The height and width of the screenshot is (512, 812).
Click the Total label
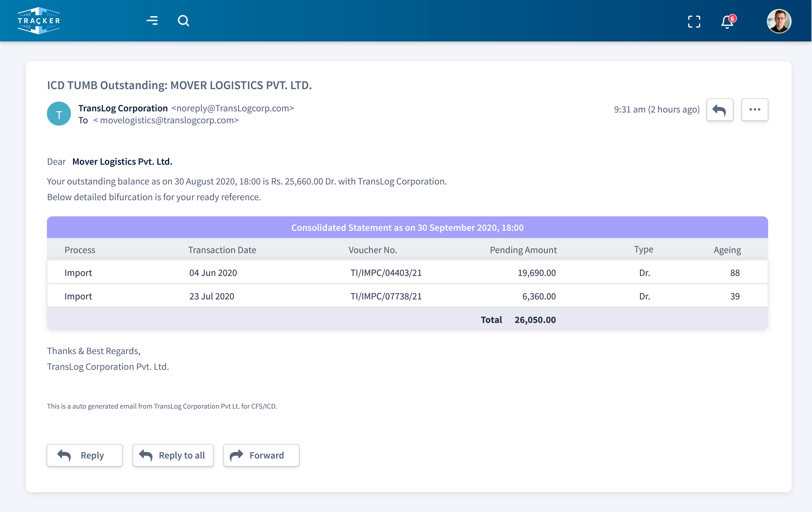(x=491, y=320)
